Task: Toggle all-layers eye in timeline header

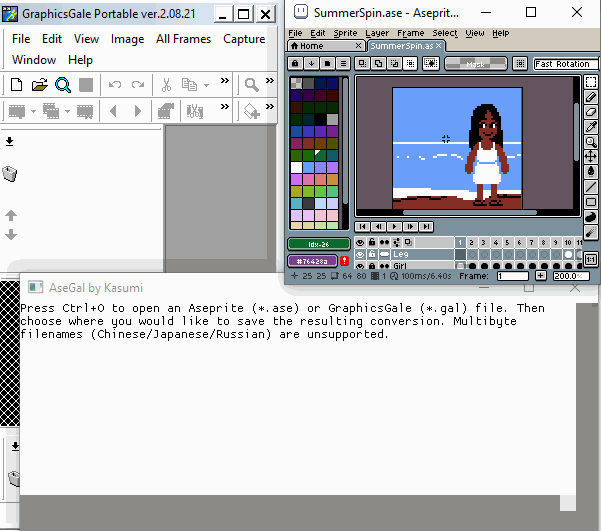Action: 360,242
